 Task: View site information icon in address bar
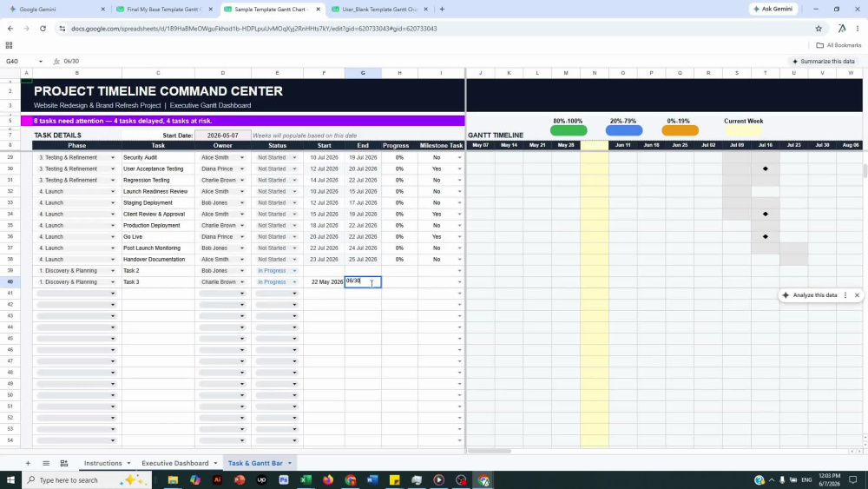pyautogui.click(x=62, y=29)
